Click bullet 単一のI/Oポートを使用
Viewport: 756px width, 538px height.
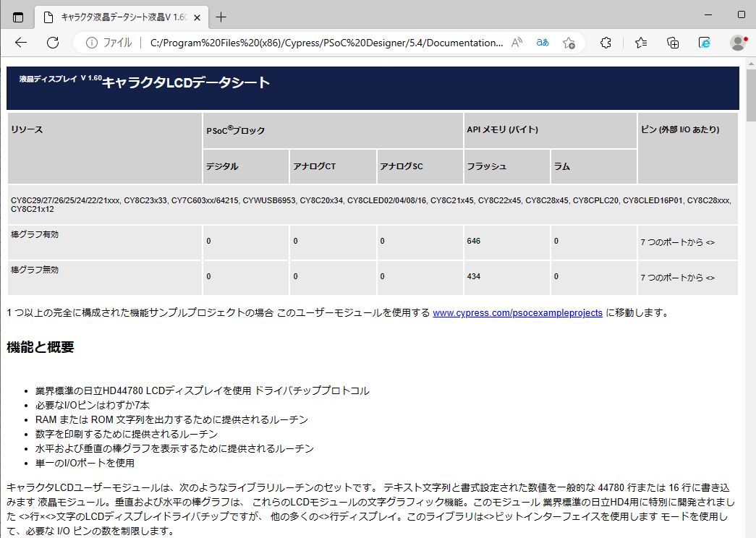85,464
